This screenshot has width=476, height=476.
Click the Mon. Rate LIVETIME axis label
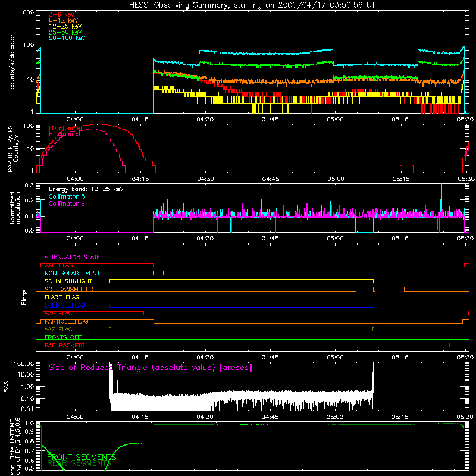tap(15, 447)
